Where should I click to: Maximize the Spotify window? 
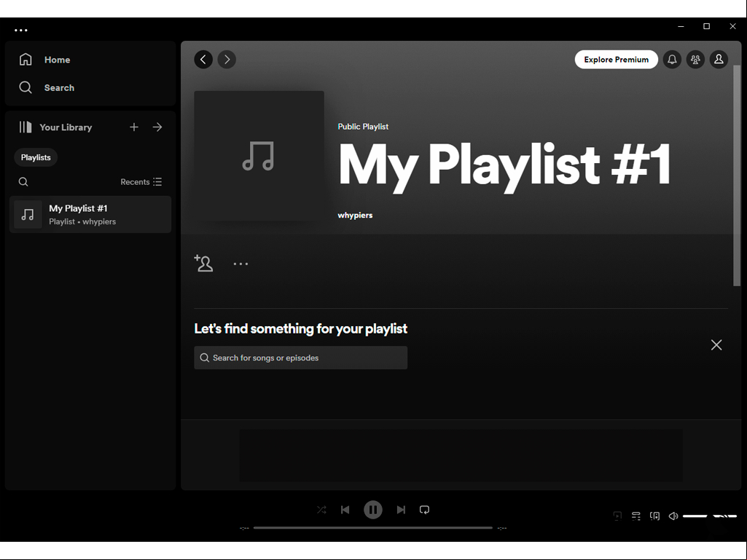(707, 27)
